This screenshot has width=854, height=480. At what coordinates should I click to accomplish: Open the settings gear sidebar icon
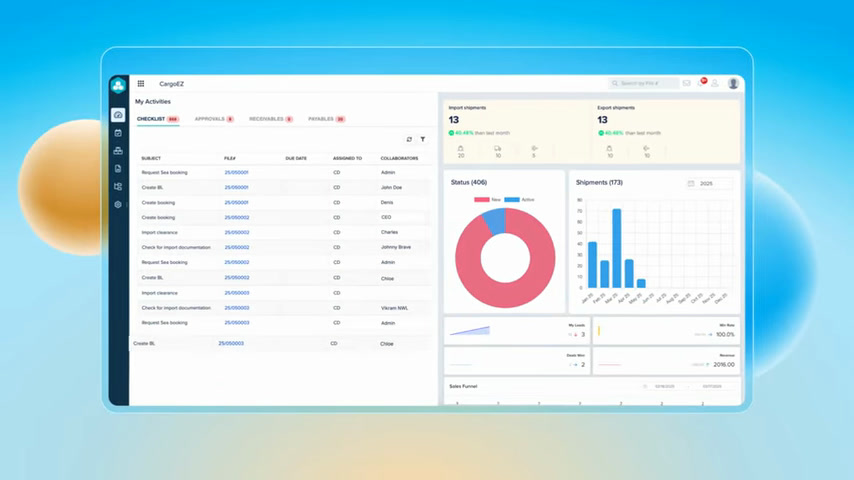pyautogui.click(x=118, y=205)
